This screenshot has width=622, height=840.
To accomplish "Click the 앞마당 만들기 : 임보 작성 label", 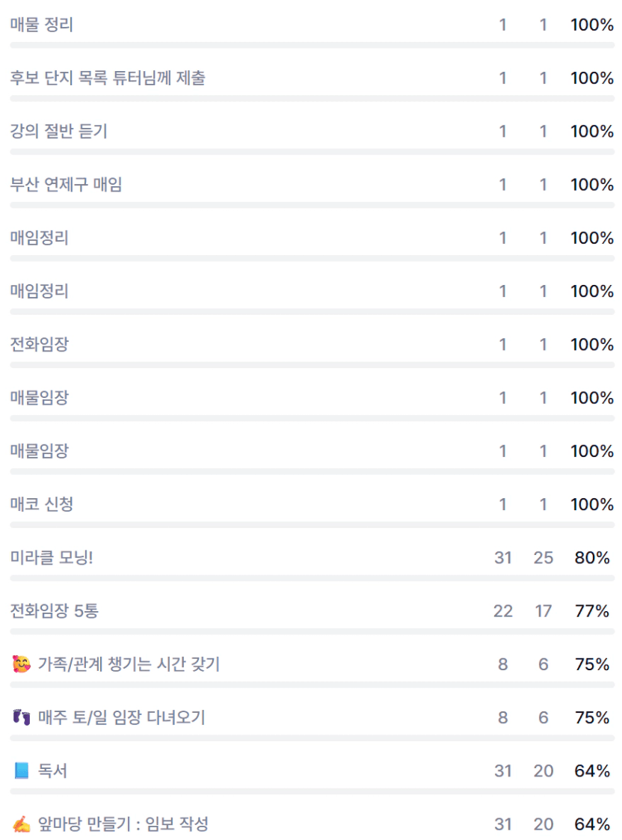I will click(x=123, y=824).
